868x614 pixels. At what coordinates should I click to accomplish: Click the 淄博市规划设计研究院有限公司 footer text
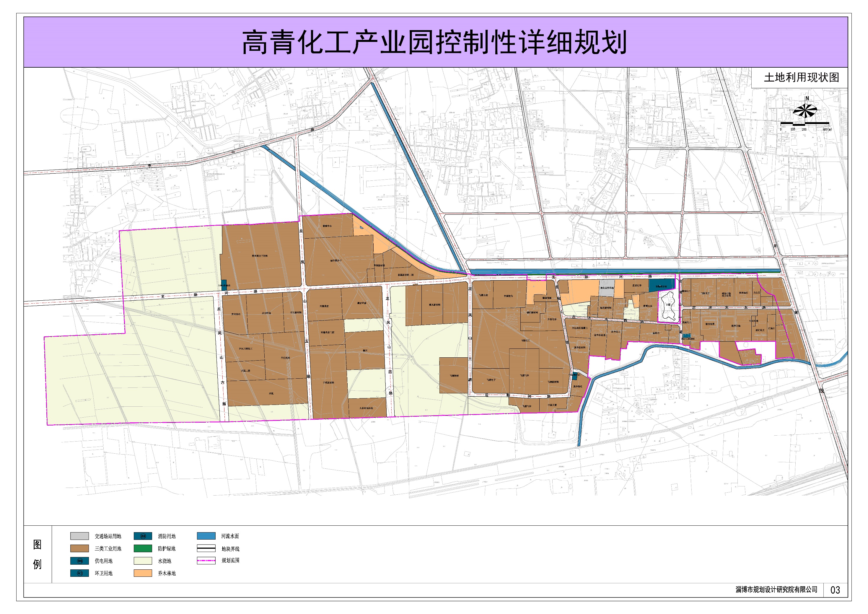pyautogui.click(x=776, y=590)
